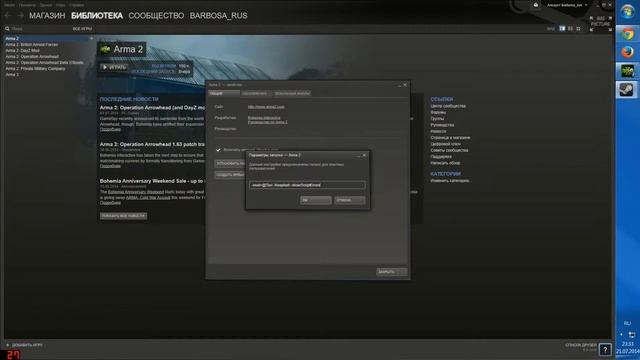
Task: Open the Друзья menu
Action: pyautogui.click(x=46, y=5)
